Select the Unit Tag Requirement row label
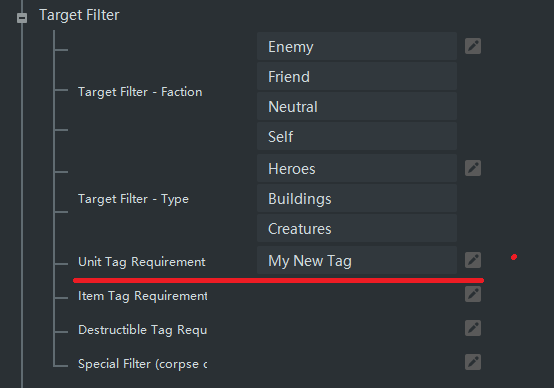554x388 pixels. (x=141, y=262)
